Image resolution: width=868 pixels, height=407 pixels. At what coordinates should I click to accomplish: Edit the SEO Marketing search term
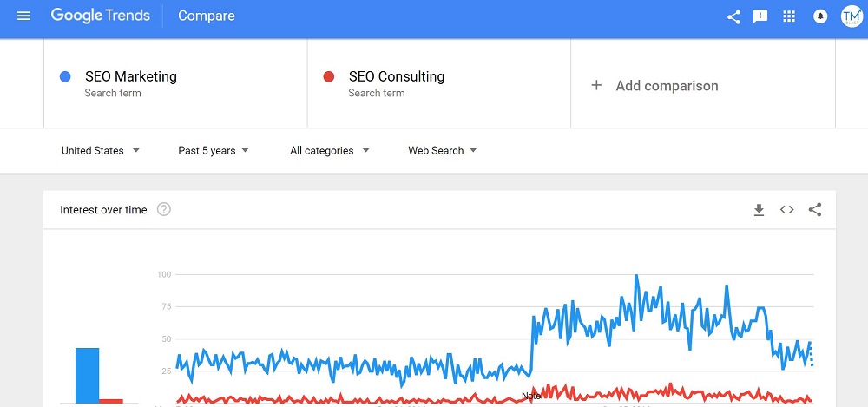(131, 76)
